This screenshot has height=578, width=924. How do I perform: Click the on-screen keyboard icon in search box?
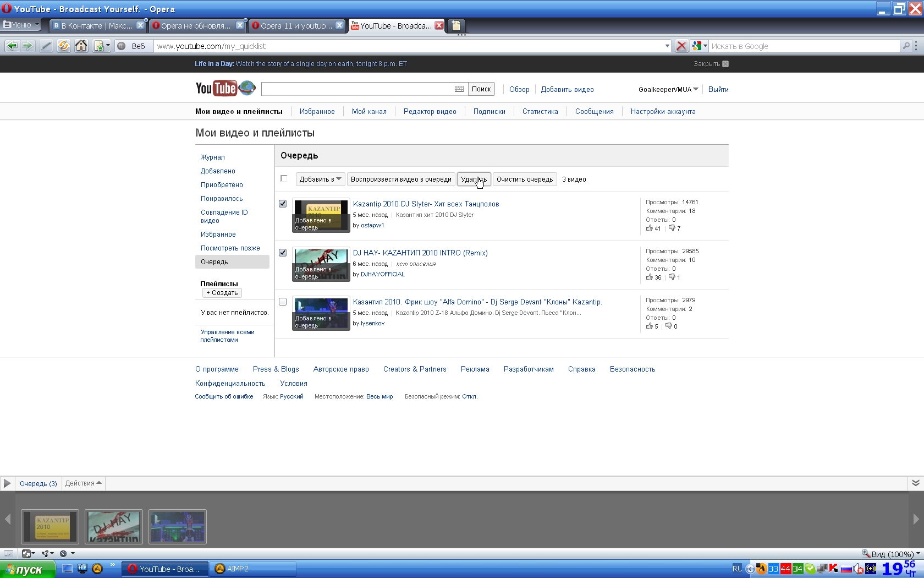[x=459, y=89]
